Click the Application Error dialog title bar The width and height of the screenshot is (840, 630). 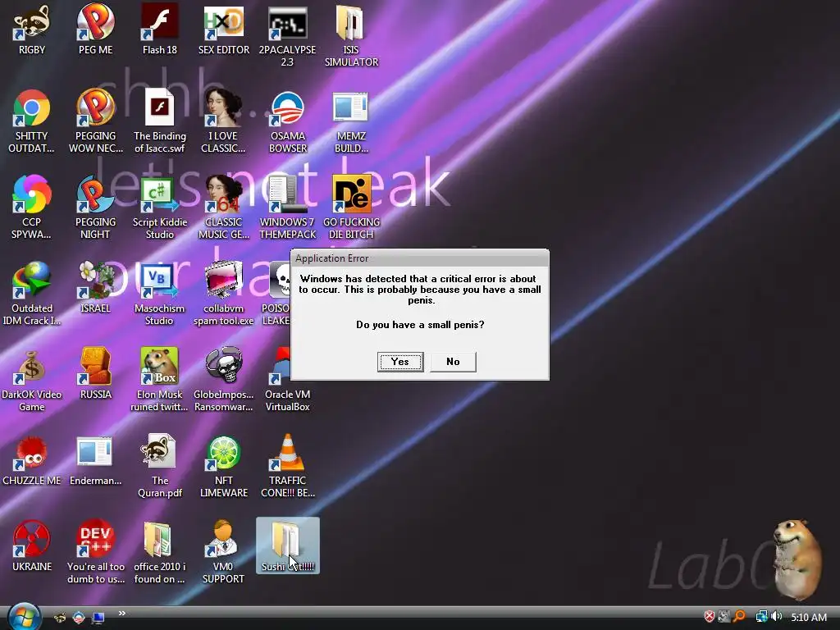pyautogui.click(x=420, y=258)
